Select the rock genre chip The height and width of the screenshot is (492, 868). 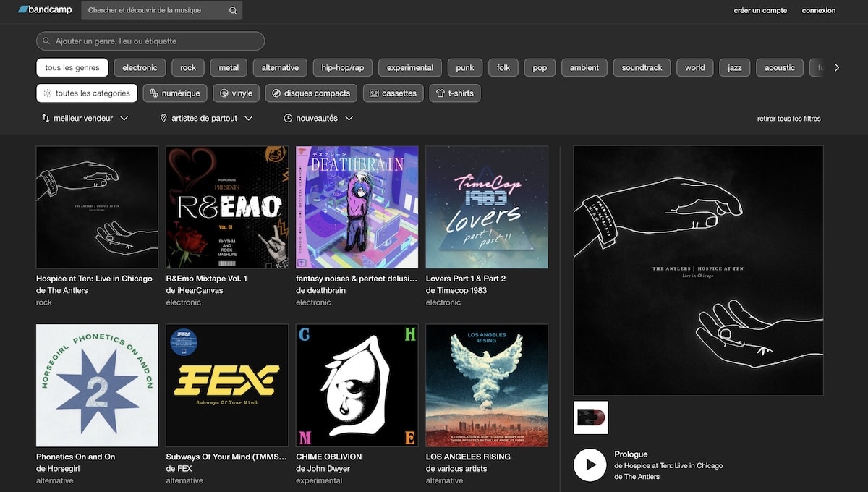[188, 68]
